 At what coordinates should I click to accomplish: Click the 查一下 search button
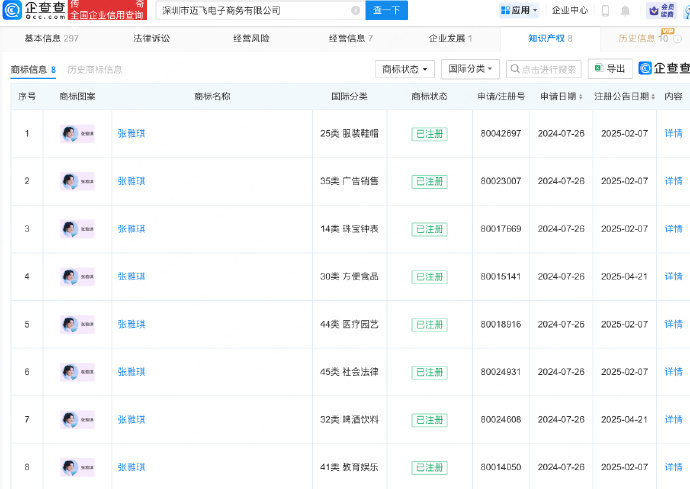tap(386, 10)
